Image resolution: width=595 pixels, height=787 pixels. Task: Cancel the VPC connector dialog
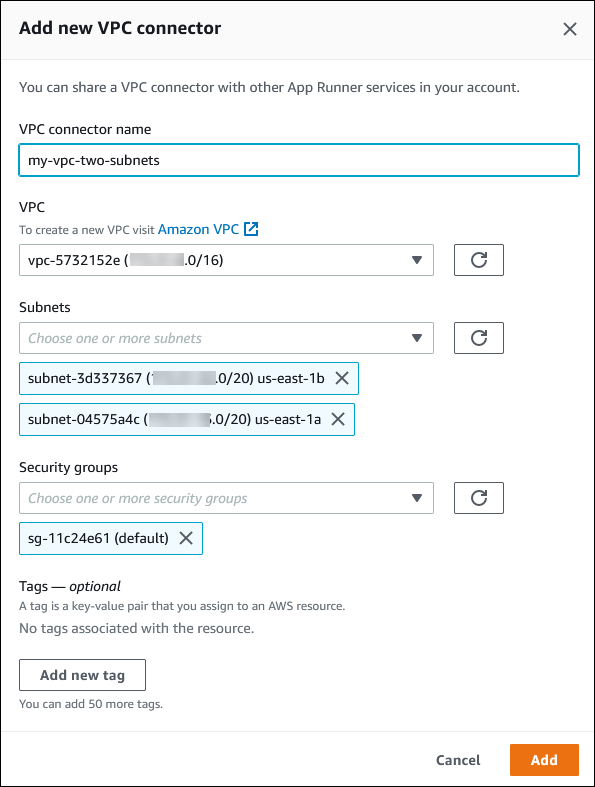click(x=458, y=760)
